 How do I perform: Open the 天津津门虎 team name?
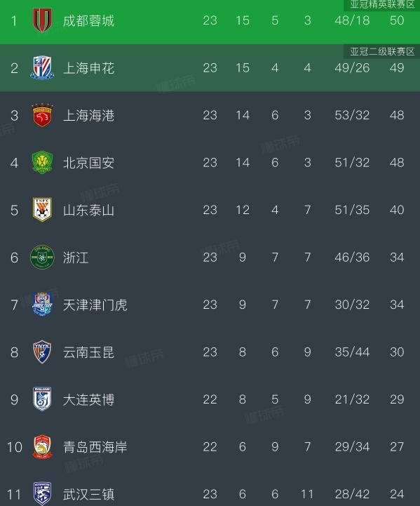click(x=95, y=305)
